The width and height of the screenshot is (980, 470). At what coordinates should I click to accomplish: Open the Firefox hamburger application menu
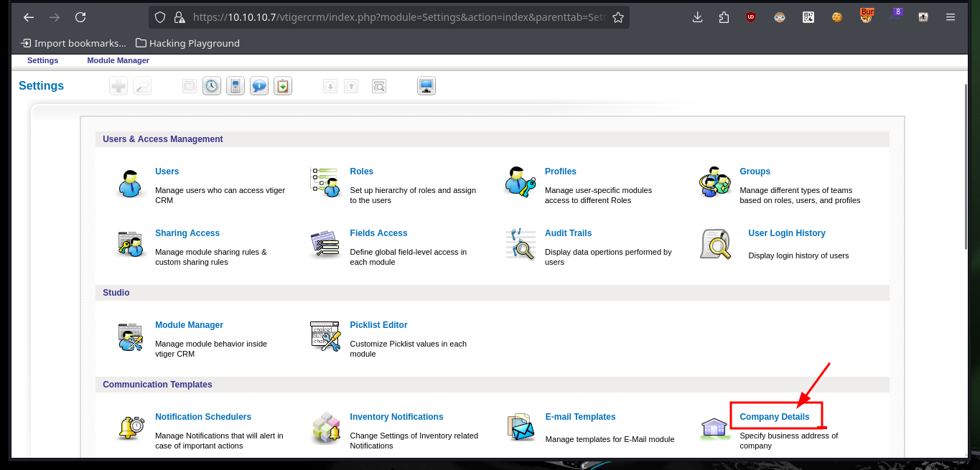951,17
